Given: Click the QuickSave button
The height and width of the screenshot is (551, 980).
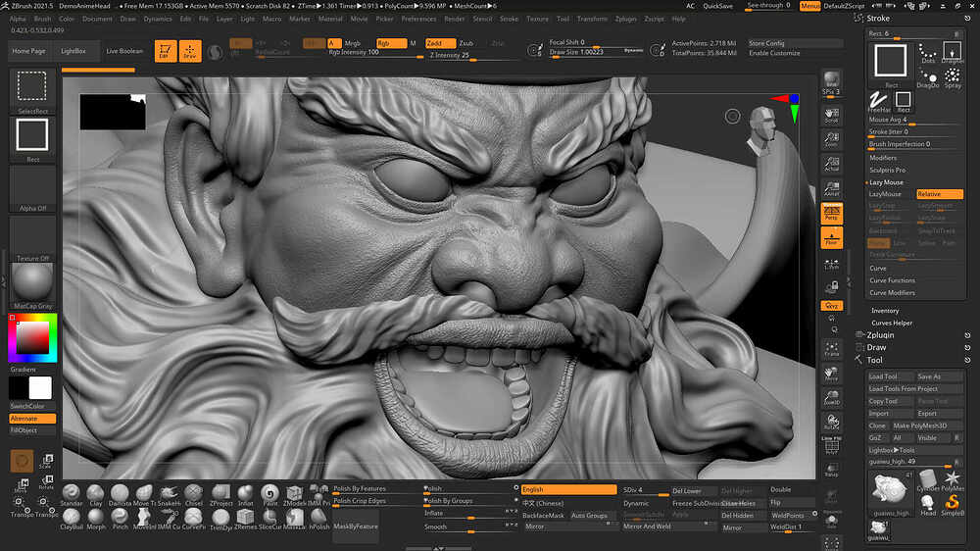Looking at the screenshot, I should tap(717, 6).
